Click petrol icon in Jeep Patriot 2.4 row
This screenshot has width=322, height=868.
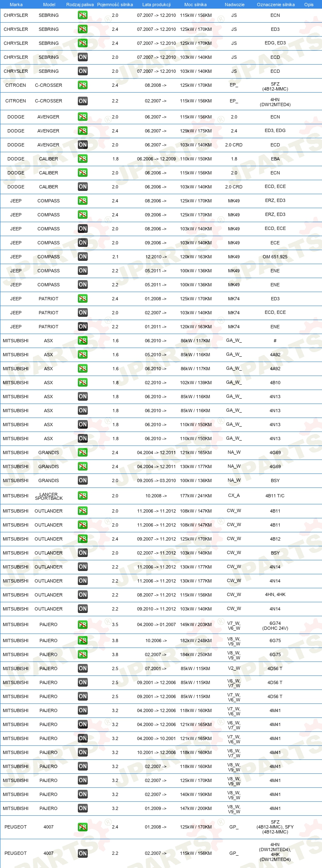[x=83, y=299]
